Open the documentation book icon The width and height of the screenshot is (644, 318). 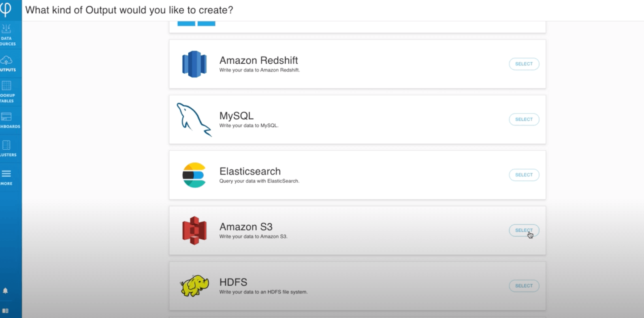coord(5,311)
